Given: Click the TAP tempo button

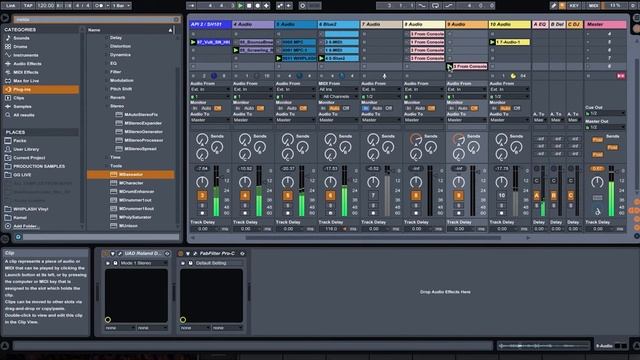Looking at the screenshot, I should [x=28, y=6].
